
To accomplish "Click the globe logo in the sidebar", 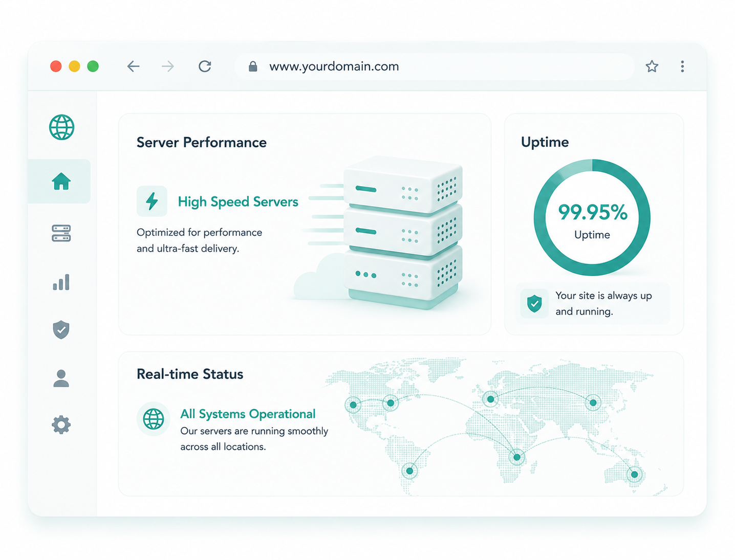I will pos(61,127).
